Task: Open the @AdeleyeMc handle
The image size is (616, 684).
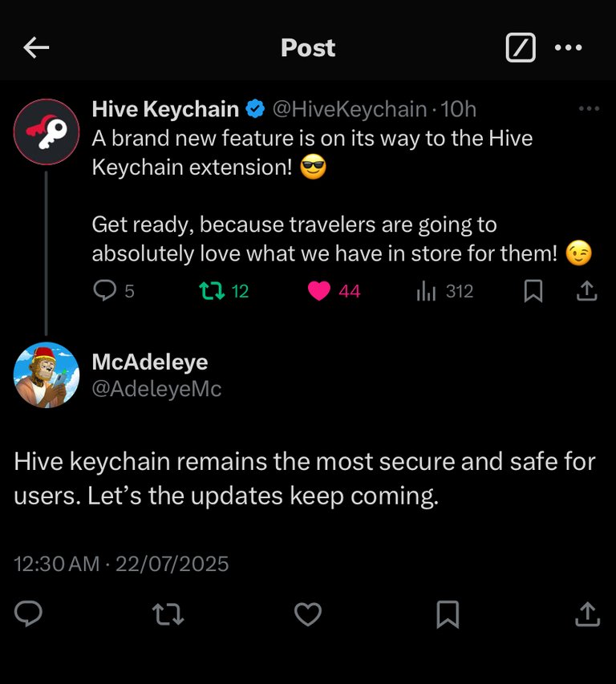Action: click(x=156, y=389)
